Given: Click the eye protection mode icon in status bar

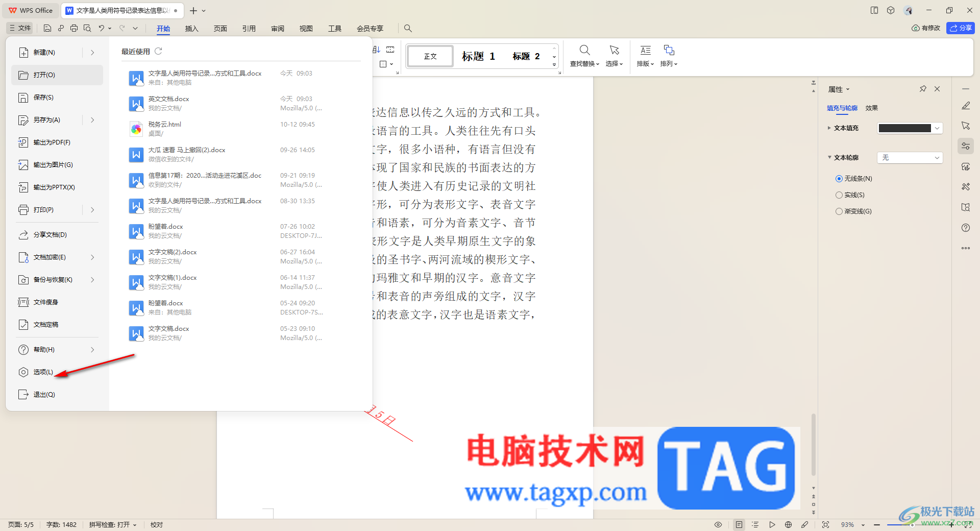Looking at the screenshot, I should [718, 525].
